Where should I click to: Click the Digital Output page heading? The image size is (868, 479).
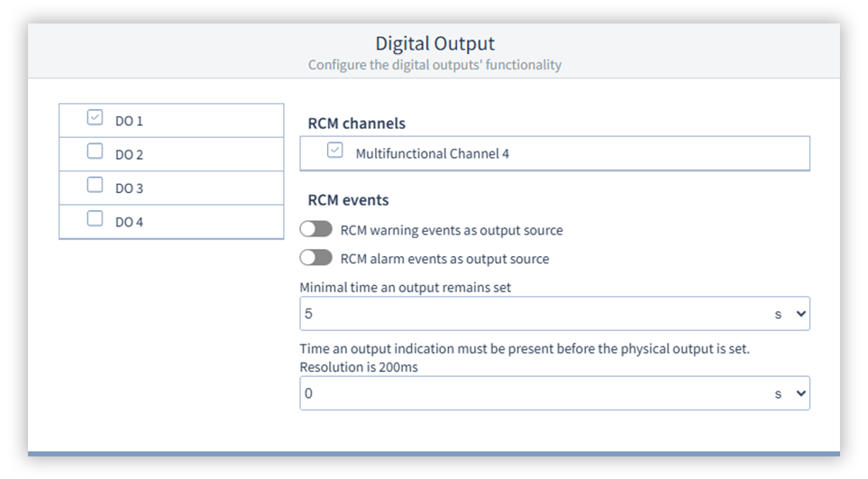pyautogui.click(x=434, y=43)
